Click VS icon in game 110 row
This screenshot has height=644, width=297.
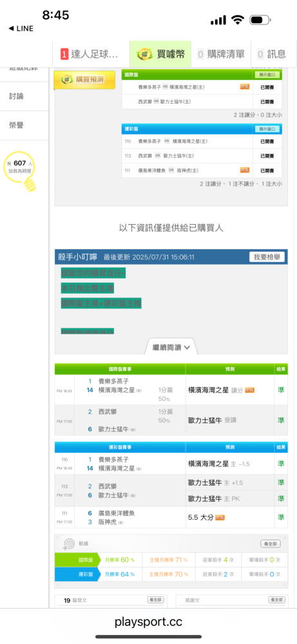(167, 141)
